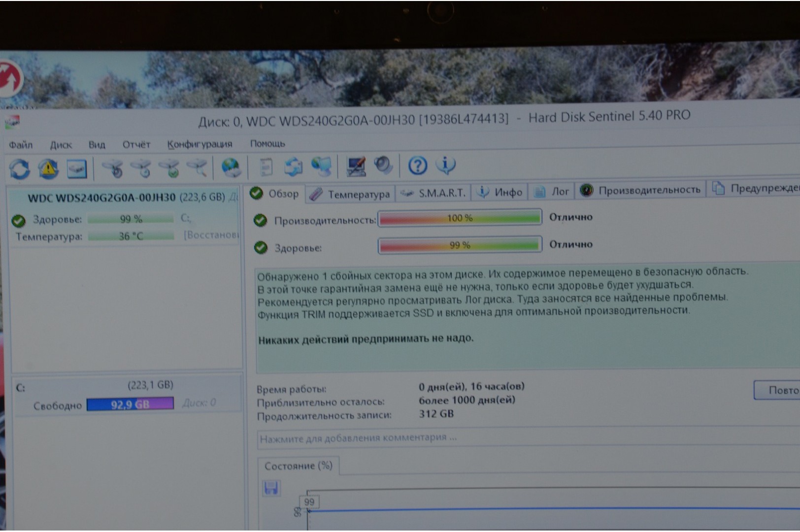Switch to the Лог tab
The height and width of the screenshot is (532, 800).
[x=552, y=191]
